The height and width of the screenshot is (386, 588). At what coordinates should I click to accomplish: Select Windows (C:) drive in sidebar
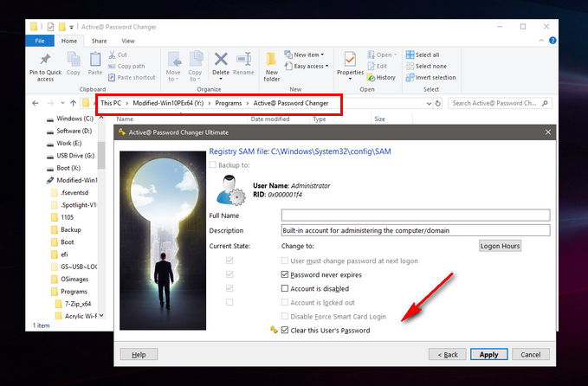tap(71, 119)
